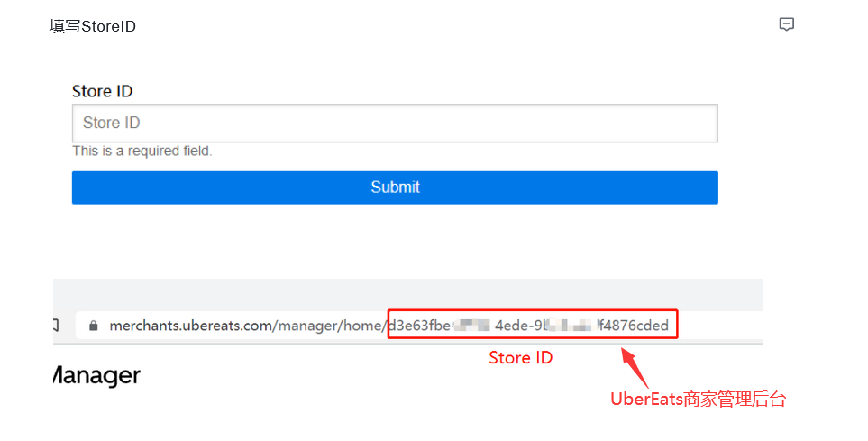868x441 pixels.
Task: Open the comment icon at top right
Action: (786, 24)
